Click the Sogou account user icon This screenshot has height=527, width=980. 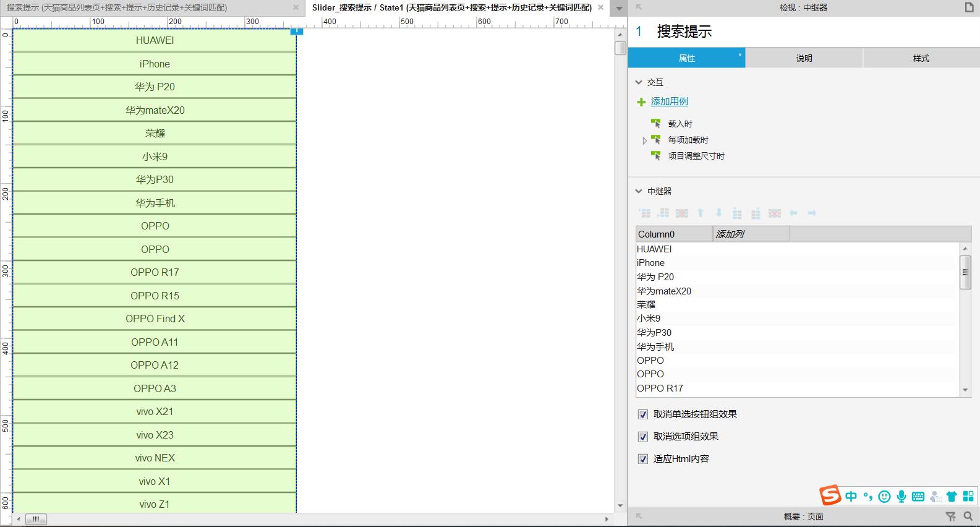(x=935, y=496)
